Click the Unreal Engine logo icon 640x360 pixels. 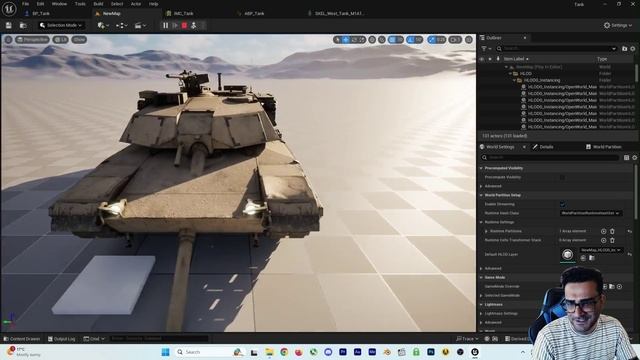9,9
